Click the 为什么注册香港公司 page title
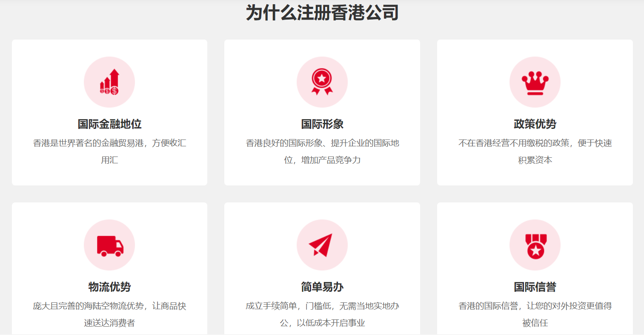This screenshot has width=644, height=336. (x=322, y=13)
